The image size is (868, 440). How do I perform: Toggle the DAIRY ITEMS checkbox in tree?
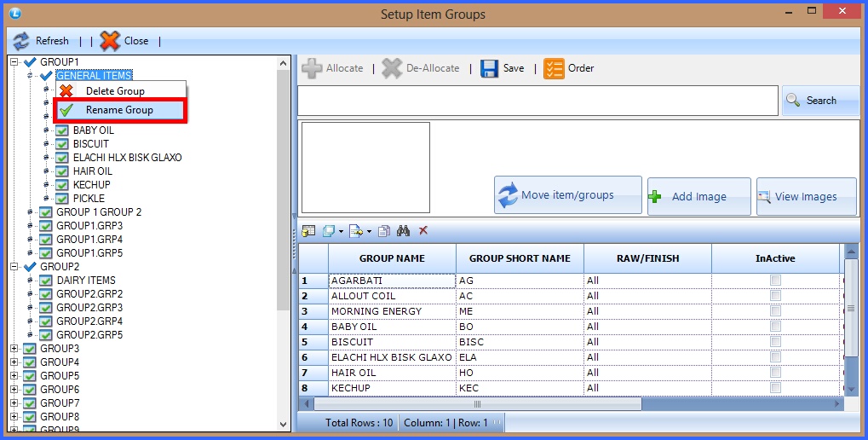click(46, 281)
